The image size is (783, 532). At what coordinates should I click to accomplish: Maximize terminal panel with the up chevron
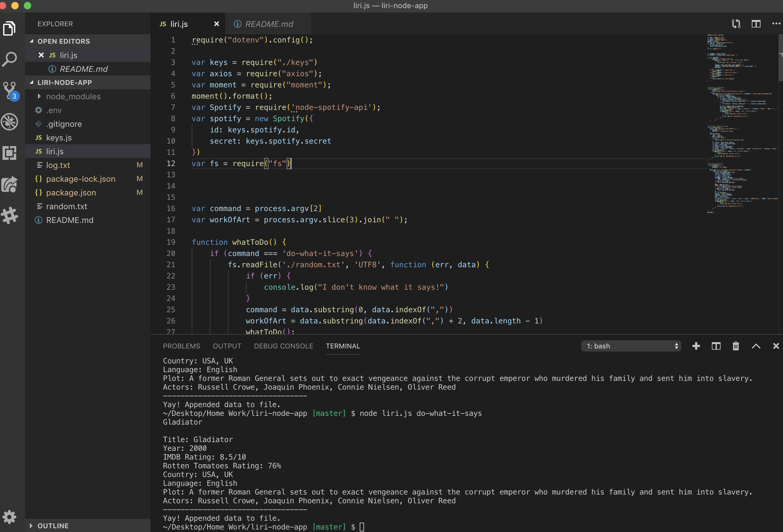(756, 346)
